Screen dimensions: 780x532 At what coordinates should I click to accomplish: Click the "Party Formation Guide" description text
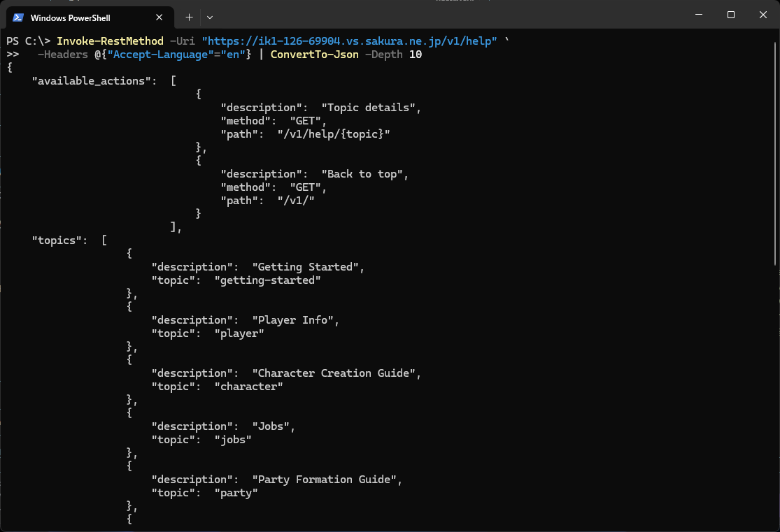click(325, 480)
